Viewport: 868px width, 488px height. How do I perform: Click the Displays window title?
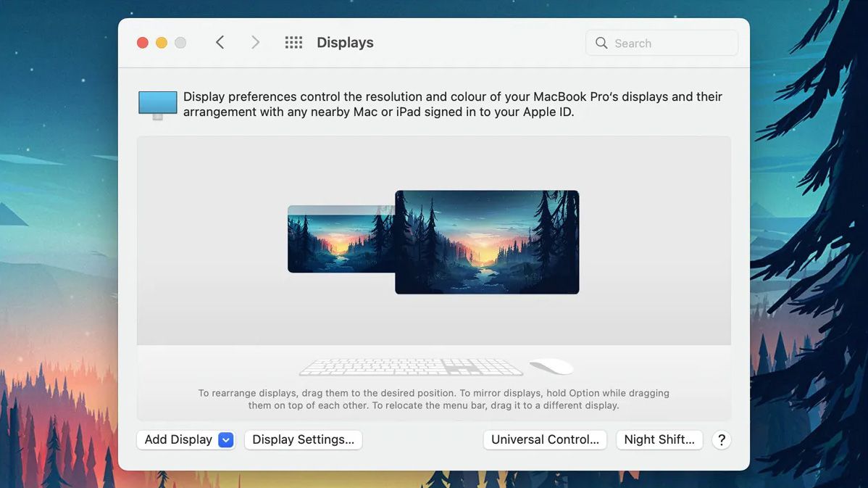[345, 42]
